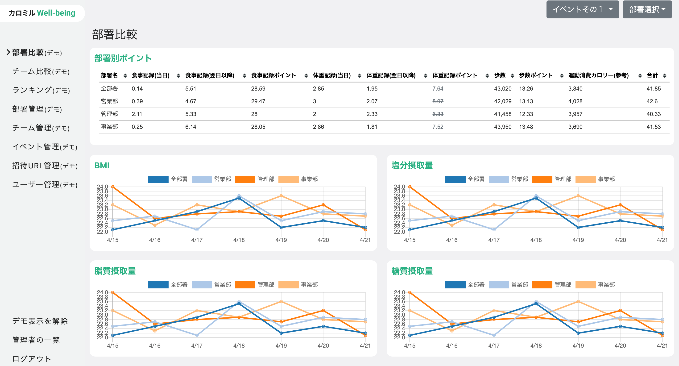The width and height of the screenshot is (679, 366).
Task: Click ログアウト to log out
Action: [31, 359]
